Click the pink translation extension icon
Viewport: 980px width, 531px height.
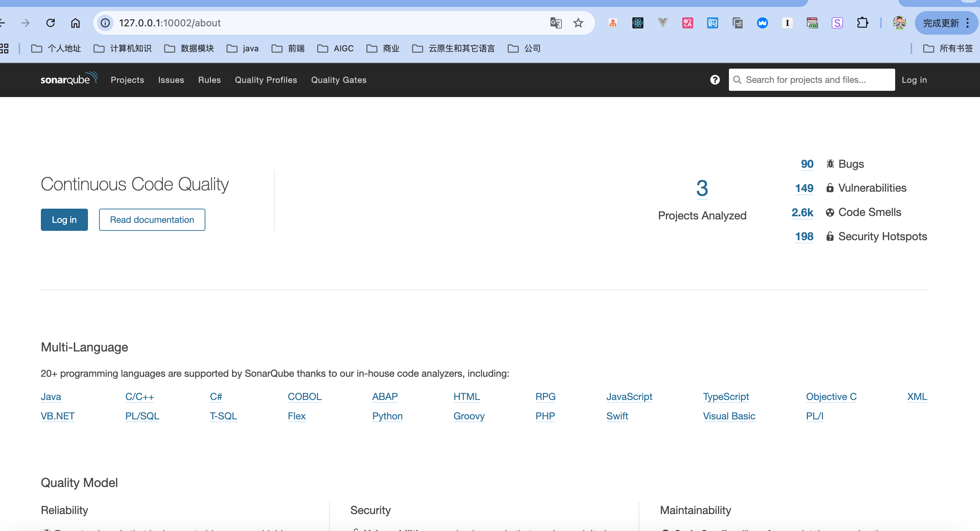687,23
